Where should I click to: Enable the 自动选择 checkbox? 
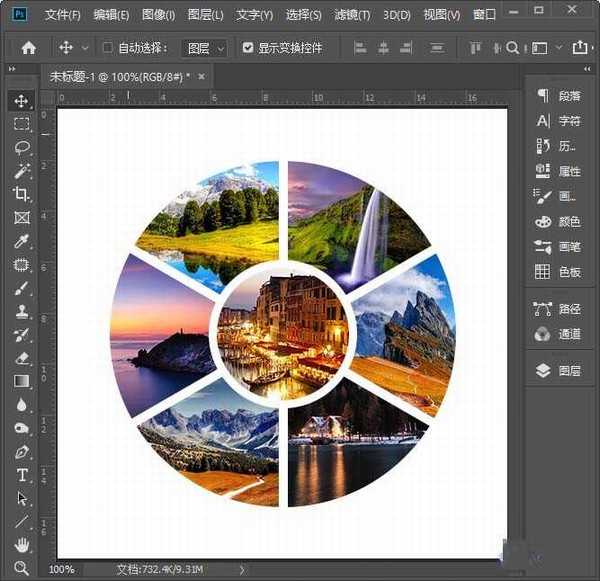pyautogui.click(x=108, y=47)
